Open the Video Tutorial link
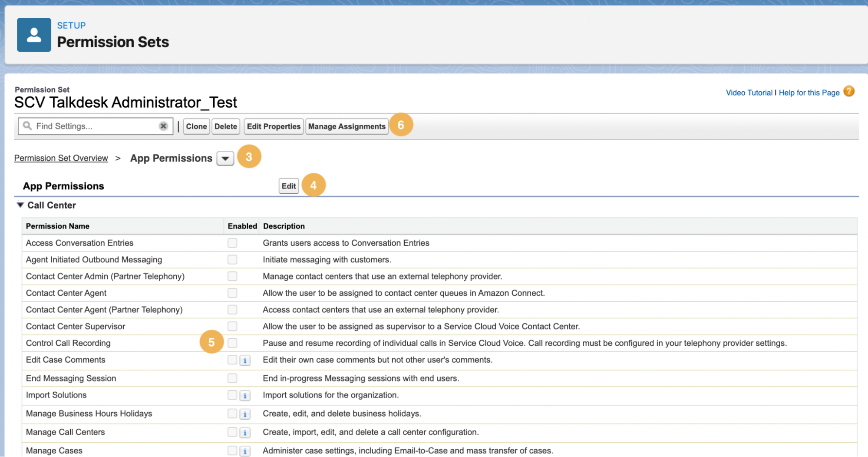Screen dimensions: 868x457 coord(749,93)
